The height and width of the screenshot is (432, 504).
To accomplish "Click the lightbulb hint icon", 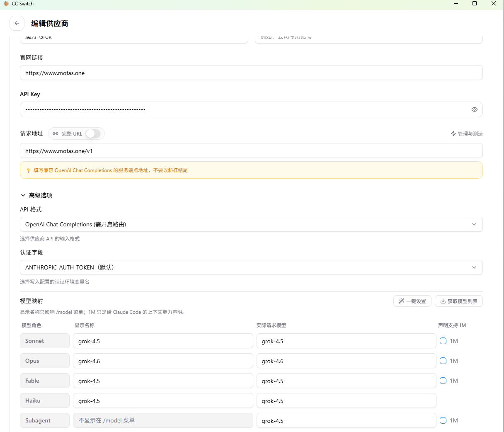I will point(29,170).
